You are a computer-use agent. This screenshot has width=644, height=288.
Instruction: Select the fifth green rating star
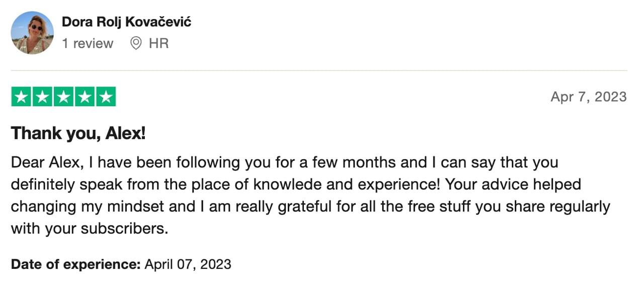pyautogui.click(x=106, y=97)
